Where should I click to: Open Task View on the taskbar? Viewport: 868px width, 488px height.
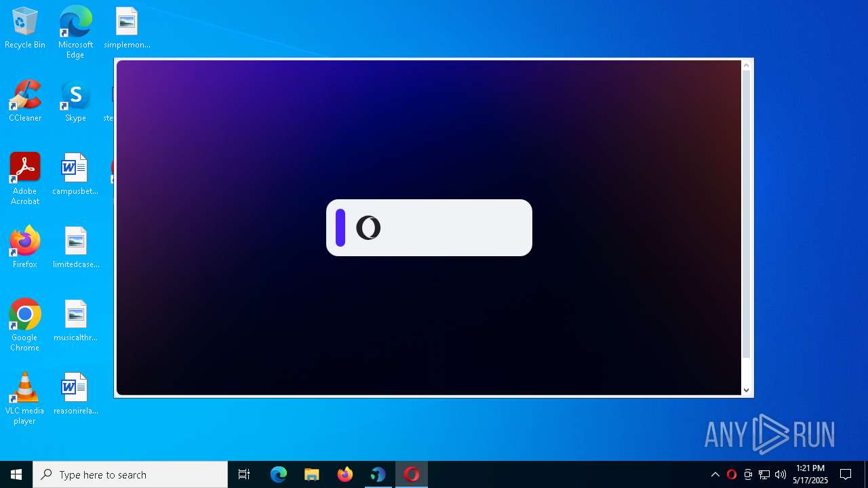click(x=244, y=474)
